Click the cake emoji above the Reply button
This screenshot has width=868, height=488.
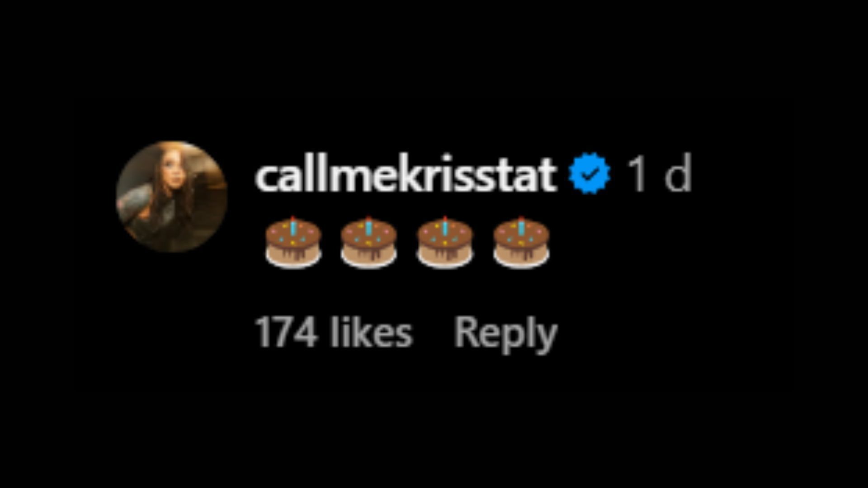click(521, 243)
